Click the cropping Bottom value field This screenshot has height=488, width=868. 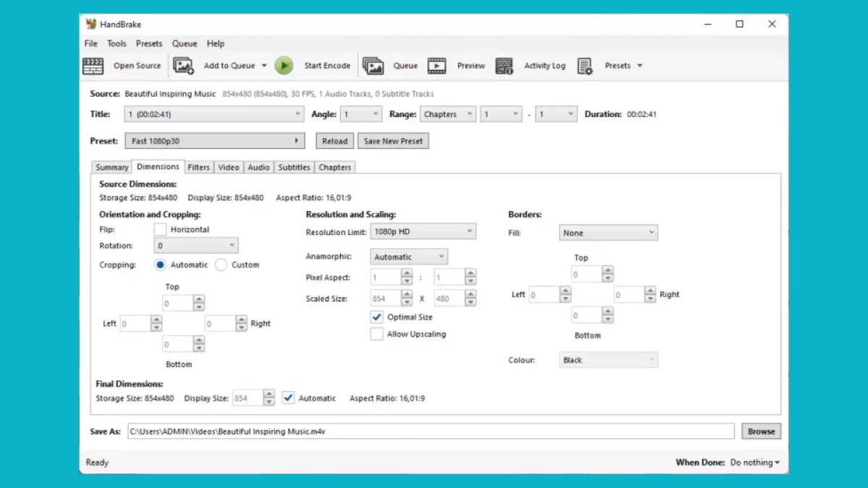click(x=178, y=344)
